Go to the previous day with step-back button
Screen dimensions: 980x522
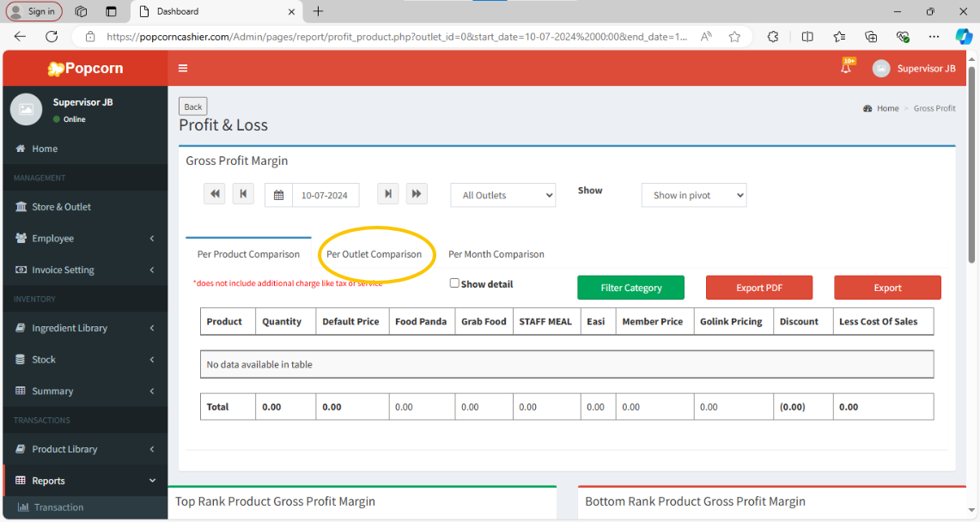243,194
